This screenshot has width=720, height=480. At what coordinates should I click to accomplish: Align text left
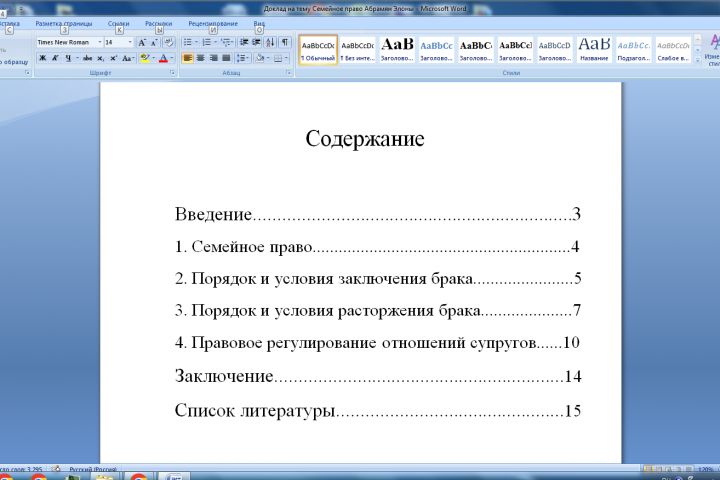[187, 58]
